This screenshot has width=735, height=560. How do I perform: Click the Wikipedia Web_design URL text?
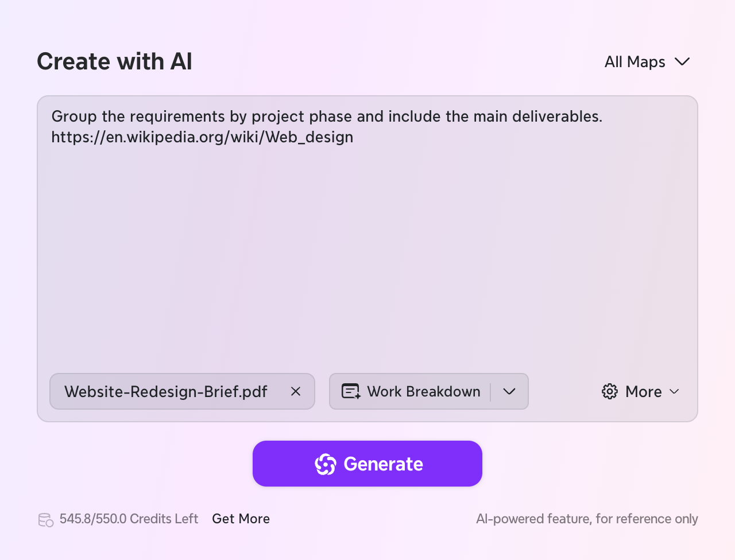(202, 137)
